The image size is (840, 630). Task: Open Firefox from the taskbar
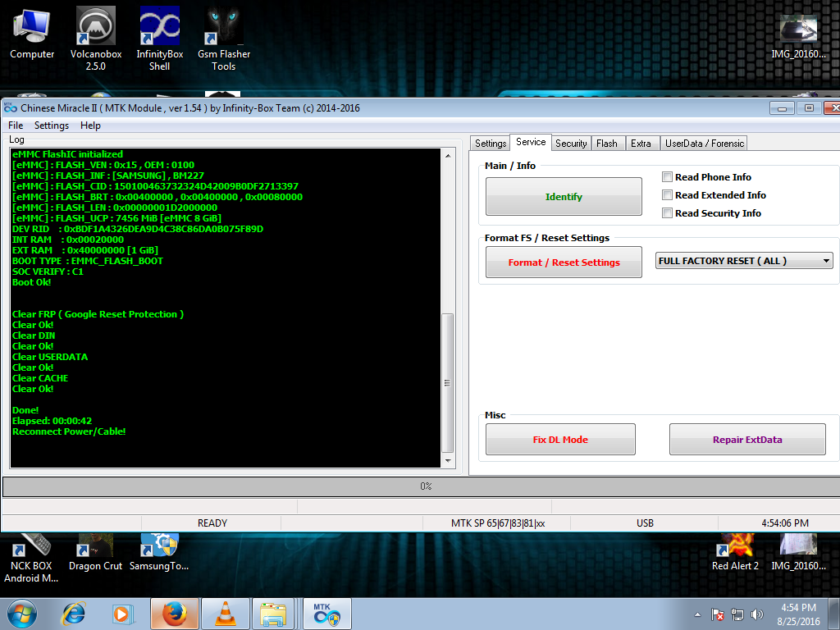(x=173, y=614)
